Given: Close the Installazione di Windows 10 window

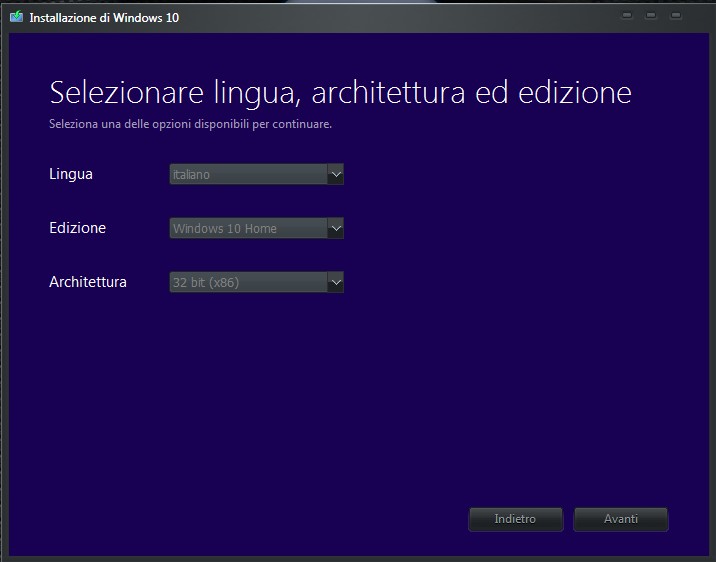Looking at the screenshot, I should coord(676,16).
